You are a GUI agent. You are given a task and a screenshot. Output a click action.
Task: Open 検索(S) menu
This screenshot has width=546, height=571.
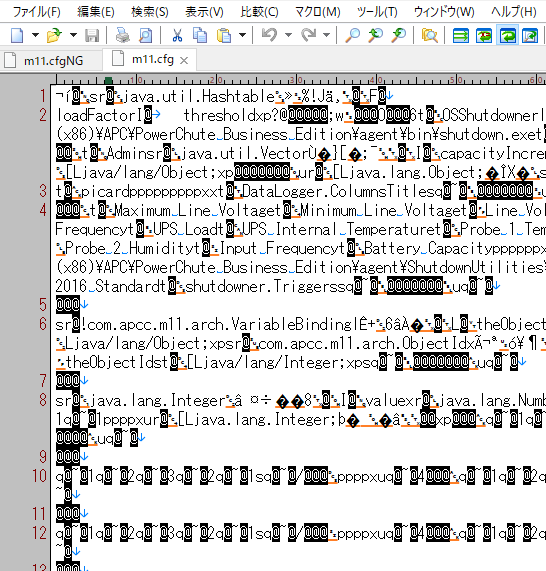coord(150,12)
